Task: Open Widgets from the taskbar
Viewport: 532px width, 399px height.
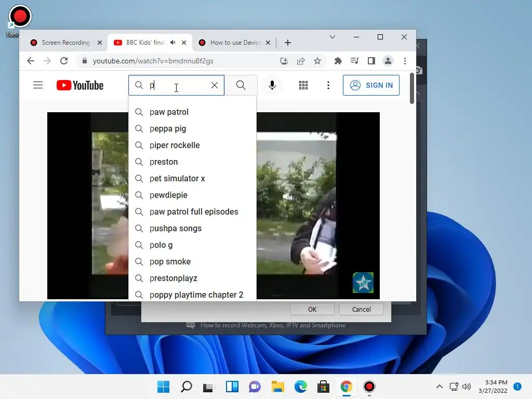Action: pos(232,387)
